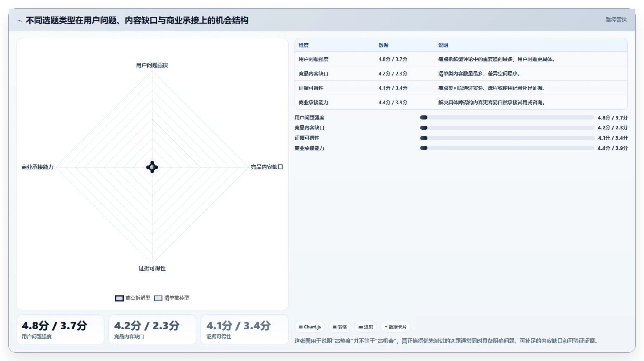Click the radar axis label 商业承接能力
The image size is (644, 361).
38,167
